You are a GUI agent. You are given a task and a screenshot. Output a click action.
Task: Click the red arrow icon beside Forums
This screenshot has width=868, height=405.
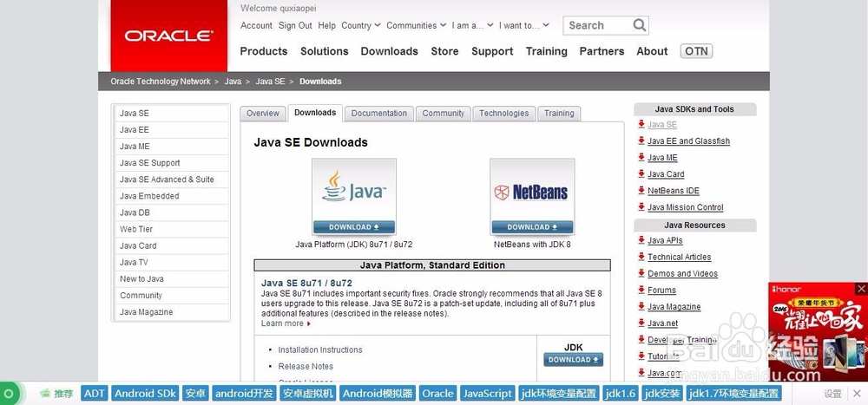point(641,290)
